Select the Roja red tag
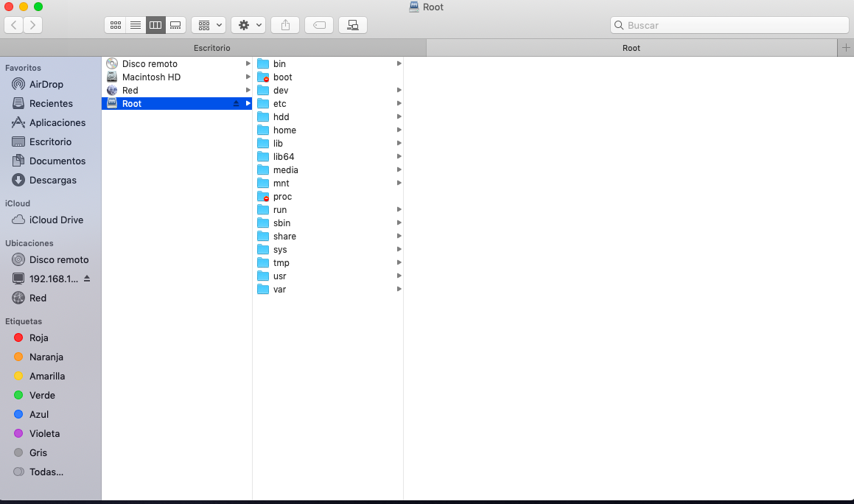This screenshot has width=854, height=504. click(x=38, y=337)
